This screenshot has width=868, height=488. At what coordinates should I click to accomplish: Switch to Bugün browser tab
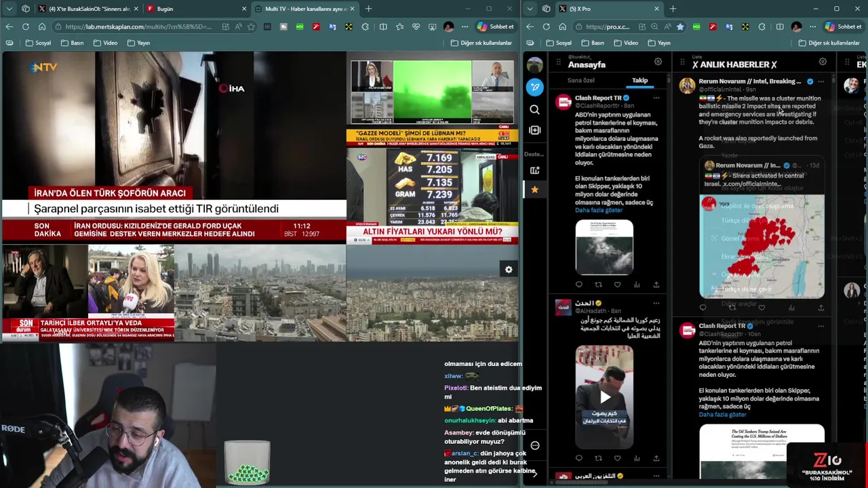[195, 9]
